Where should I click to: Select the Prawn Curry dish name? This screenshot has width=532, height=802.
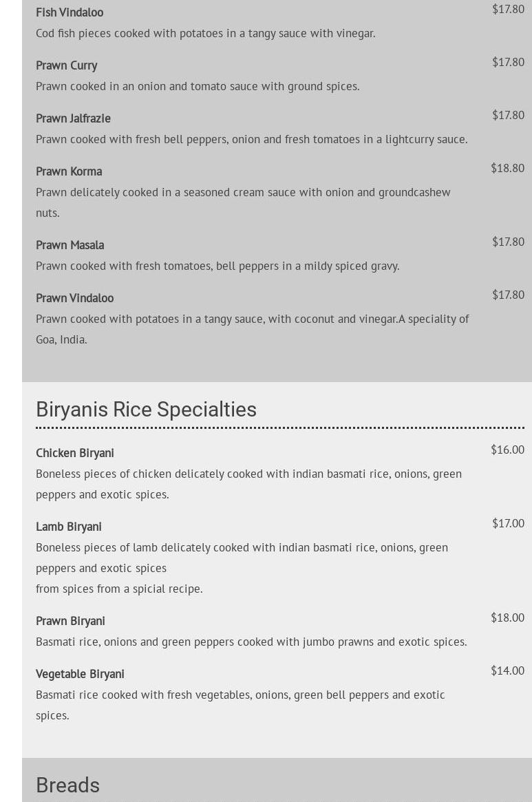66,65
